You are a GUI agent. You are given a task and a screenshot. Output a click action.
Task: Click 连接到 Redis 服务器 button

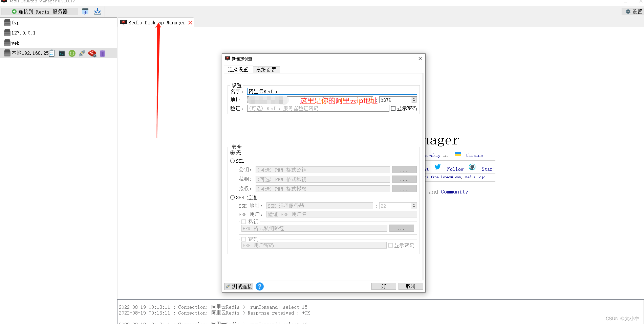point(40,11)
